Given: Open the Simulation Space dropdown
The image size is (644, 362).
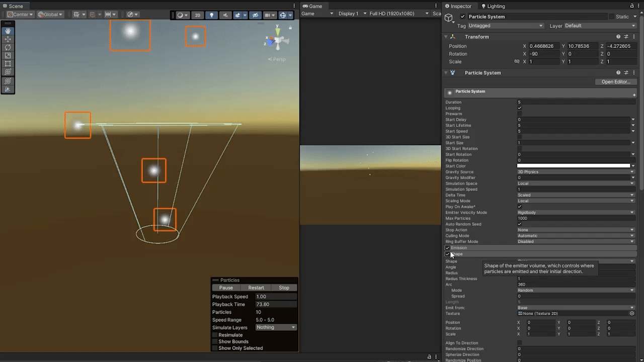Looking at the screenshot, I should pyautogui.click(x=576, y=184).
